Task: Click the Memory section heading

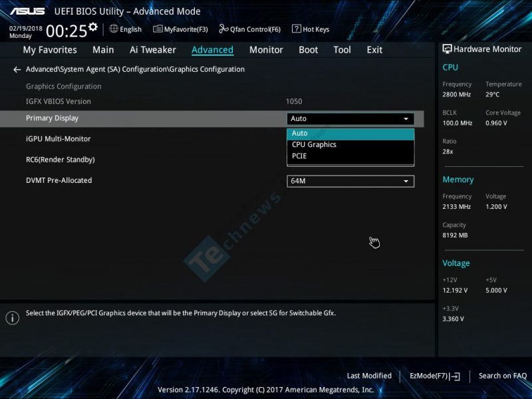Action: pos(458,180)
